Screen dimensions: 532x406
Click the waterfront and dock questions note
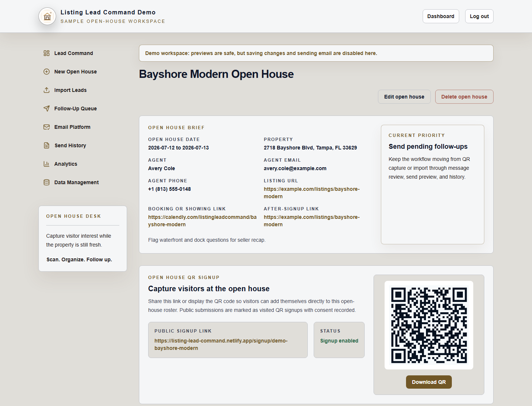(207, 240)
